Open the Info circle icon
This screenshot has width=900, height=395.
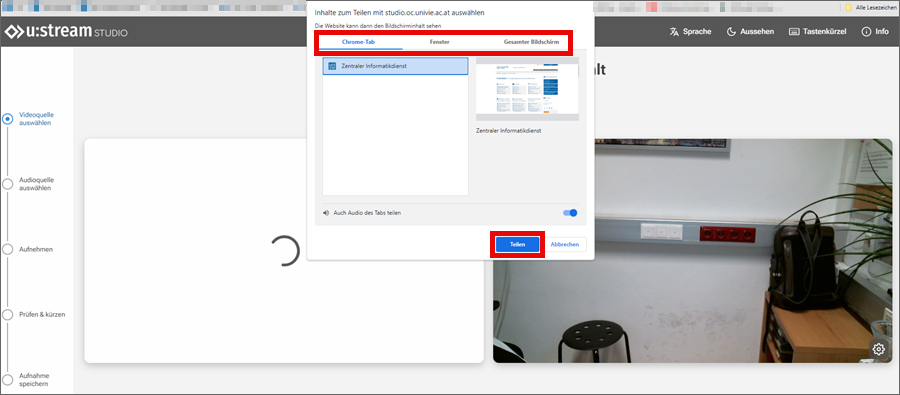click(x=866, y=32)
